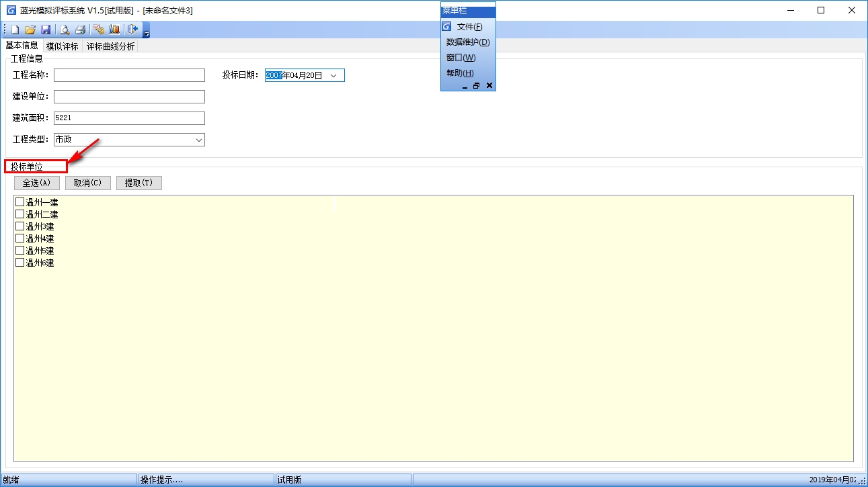Open the 投标日期 date picker dropdown
Image resolution: width=868 pixels, height=487 pixels.
pos(333,76)
